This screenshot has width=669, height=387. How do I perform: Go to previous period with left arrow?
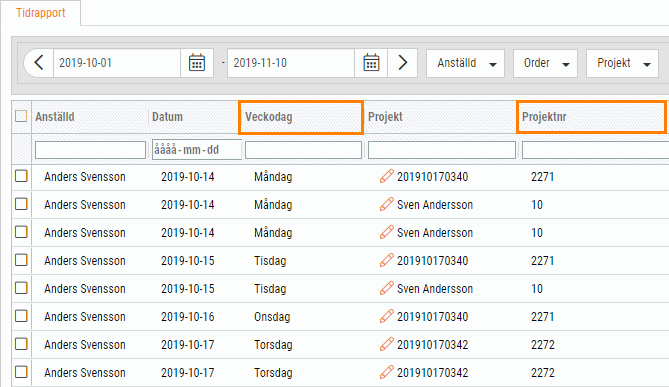(39, 63)
